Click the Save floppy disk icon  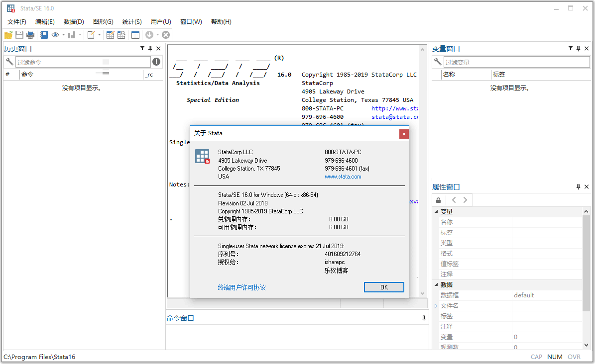pos(19,35)
